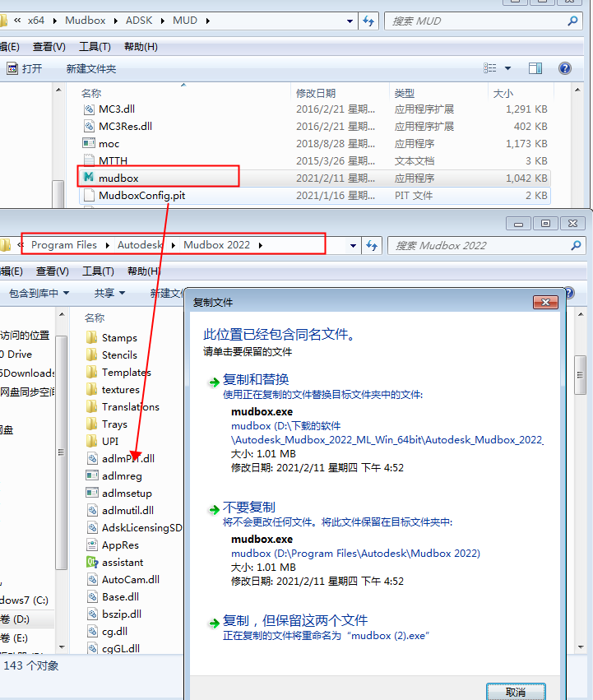The width and height of the screenshot is (593, 700).
Task: Open 帮助(H) menu in MUD window
Action: (x=141, y=47)
